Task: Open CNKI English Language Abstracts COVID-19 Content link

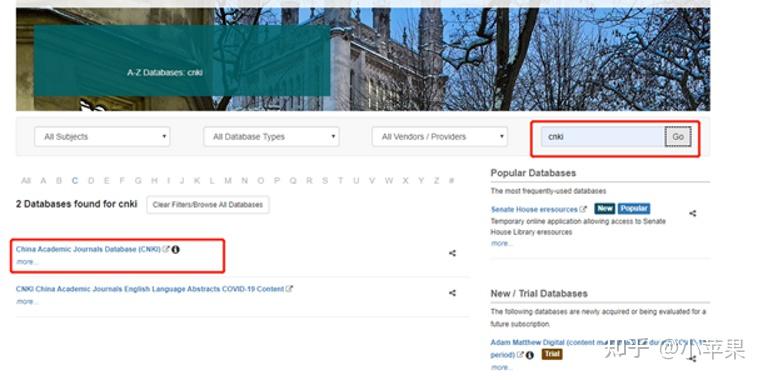Action: [x=150, y=289]
